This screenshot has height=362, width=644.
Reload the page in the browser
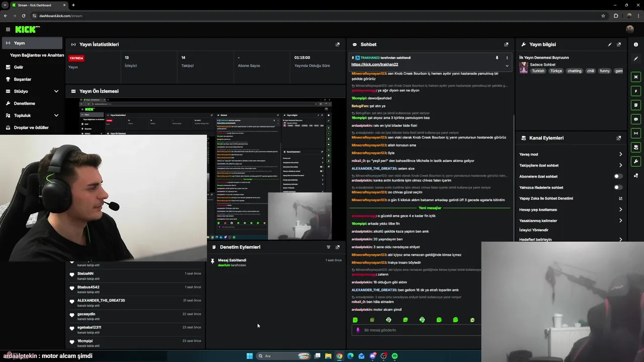click(x=23, y=16)
